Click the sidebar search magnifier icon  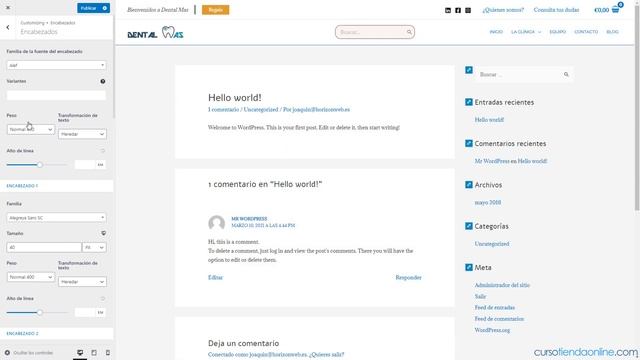[x=566, y=74]
